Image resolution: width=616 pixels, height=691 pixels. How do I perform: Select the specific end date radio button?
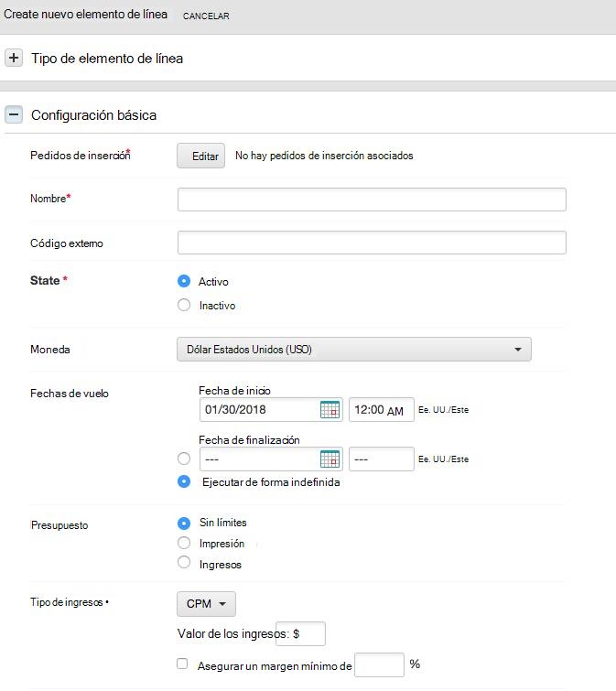184,459
